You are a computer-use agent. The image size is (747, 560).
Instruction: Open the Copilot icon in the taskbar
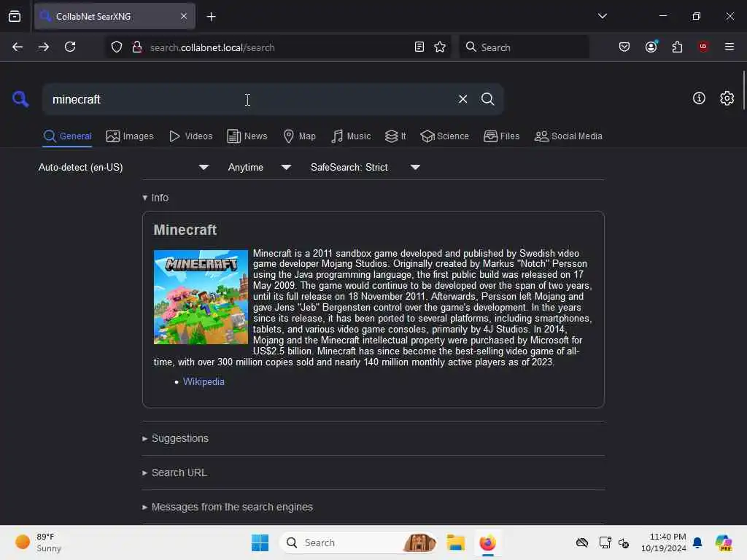pyautogui.click(x=724, y=542)
